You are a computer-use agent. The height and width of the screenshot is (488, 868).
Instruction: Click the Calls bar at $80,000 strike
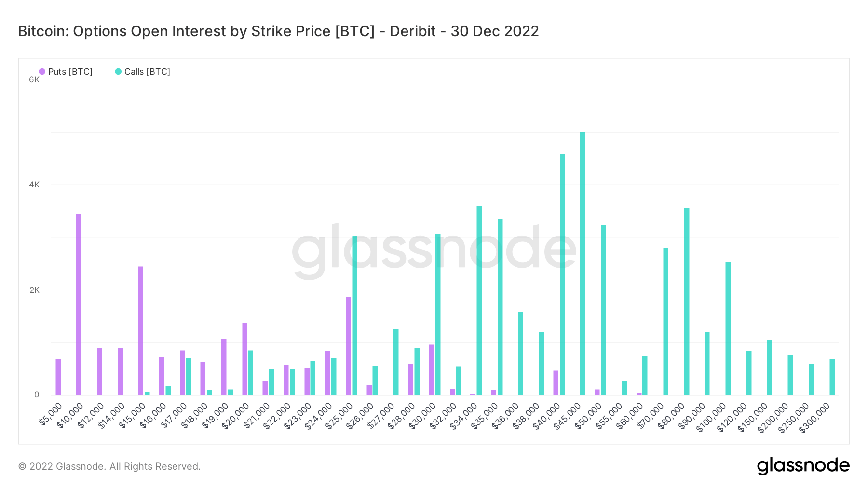(687, 301)
